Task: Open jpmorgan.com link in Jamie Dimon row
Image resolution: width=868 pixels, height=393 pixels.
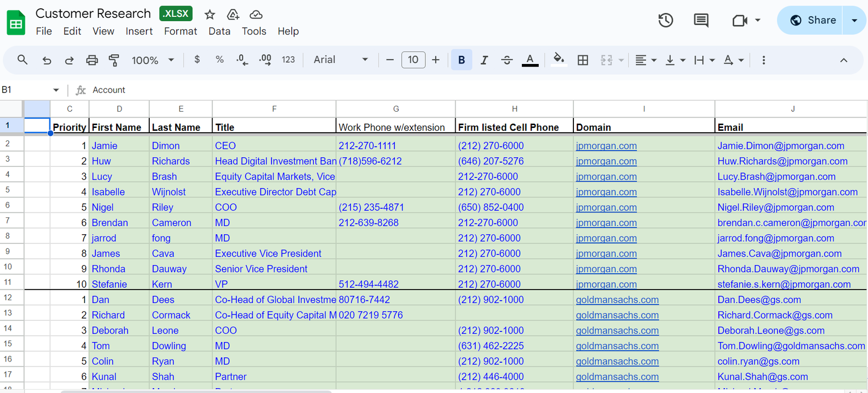Action: 606,146
